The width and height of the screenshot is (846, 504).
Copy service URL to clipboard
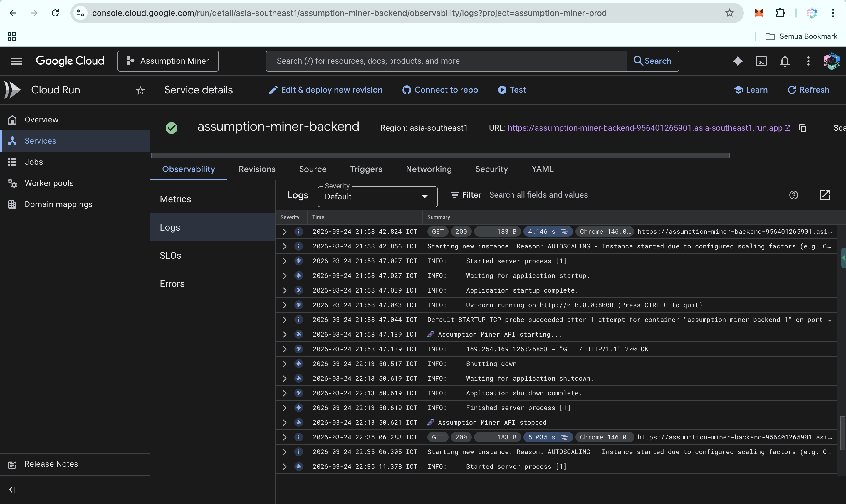[x=803, y=128]
